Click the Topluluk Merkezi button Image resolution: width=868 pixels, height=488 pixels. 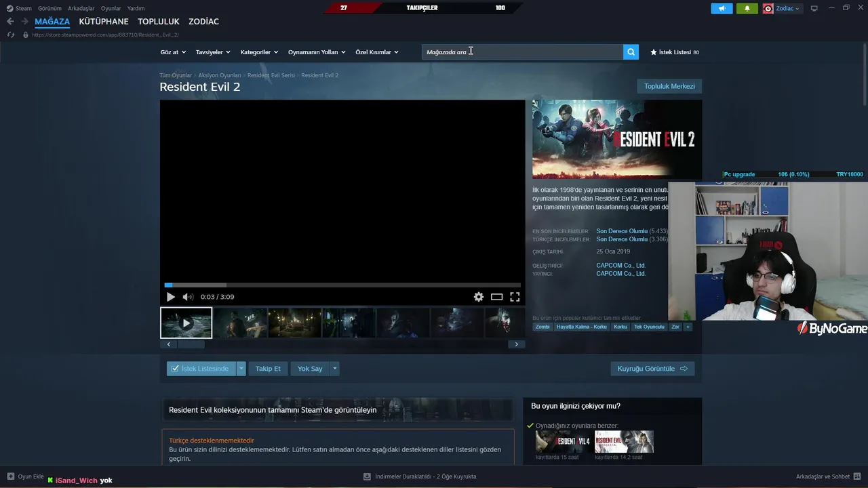click(669, 86)
